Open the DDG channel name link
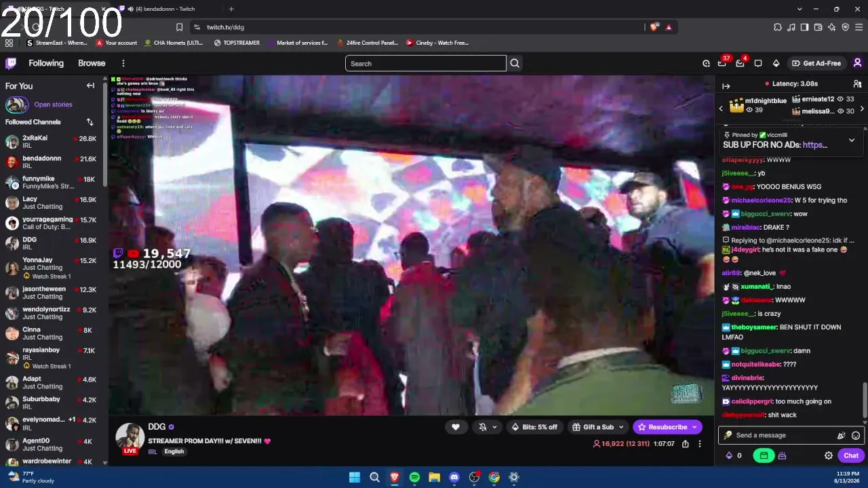The image size is (868, 488). pyautogui.click(x=157, y=427)
